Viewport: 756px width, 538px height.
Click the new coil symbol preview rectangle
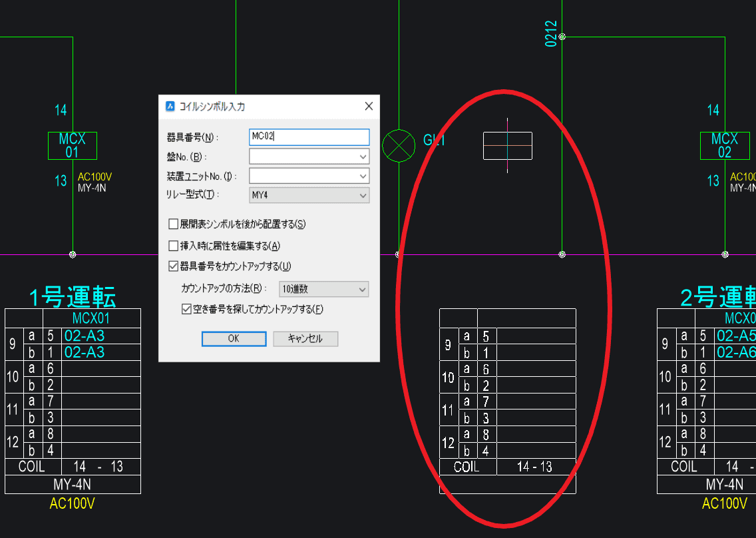click(508, 146)
